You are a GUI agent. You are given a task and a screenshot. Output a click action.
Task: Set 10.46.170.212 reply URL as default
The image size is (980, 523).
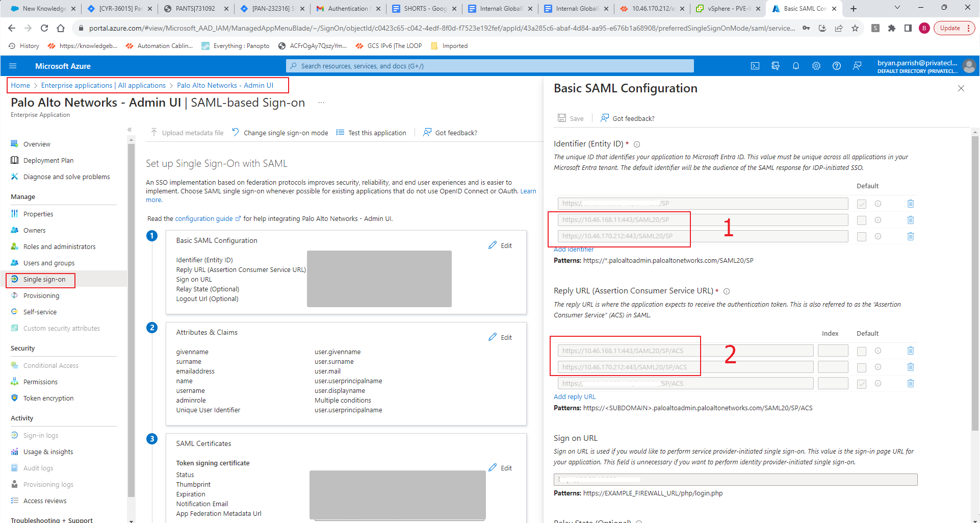pyautogui.click(x=862, y=367)
